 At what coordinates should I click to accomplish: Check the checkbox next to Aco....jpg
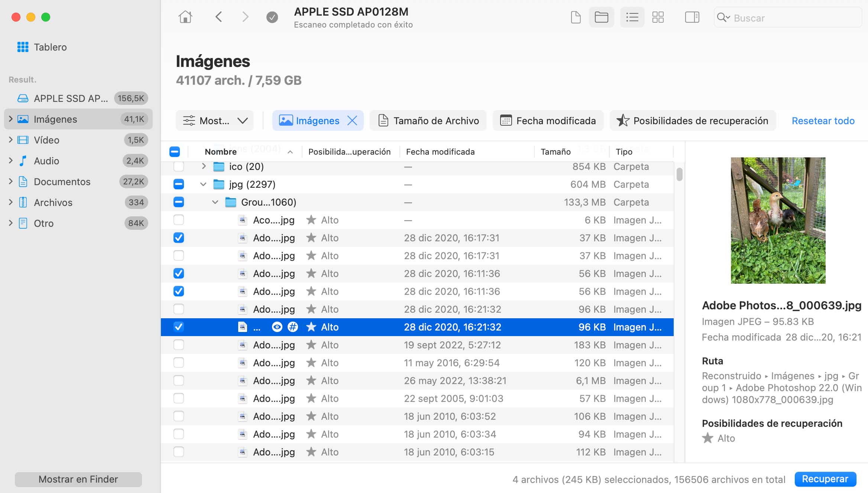(x=179, y=220)
